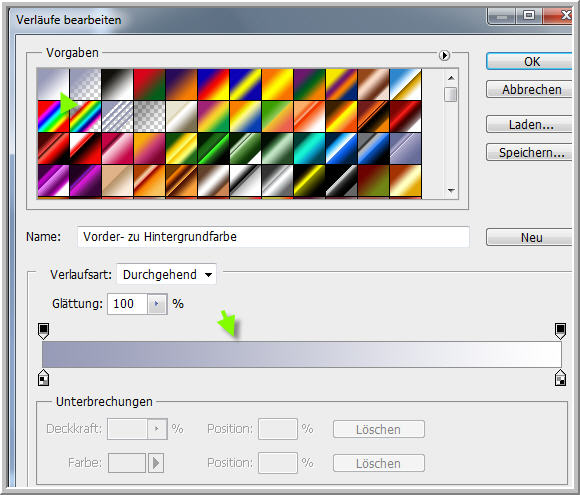Click Speichern... to save gradients
Viewport: 580px width, 495px height.
tap(530, 152)
